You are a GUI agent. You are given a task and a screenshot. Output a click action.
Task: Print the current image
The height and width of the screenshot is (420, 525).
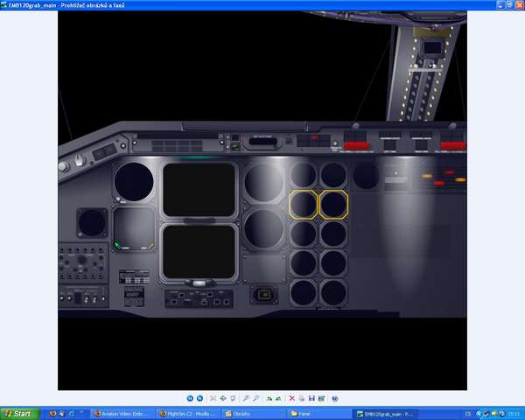pos(302,398)
